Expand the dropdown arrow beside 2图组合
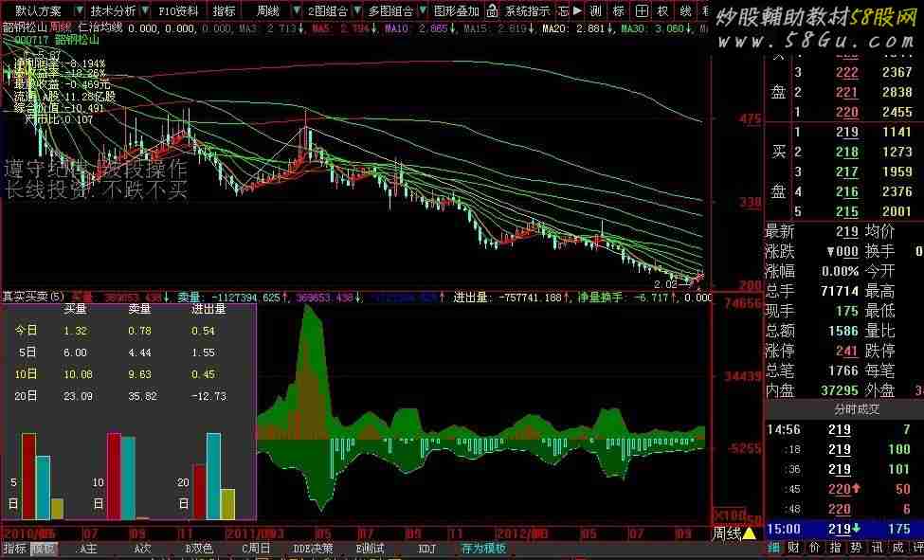 tap(357, 10)
